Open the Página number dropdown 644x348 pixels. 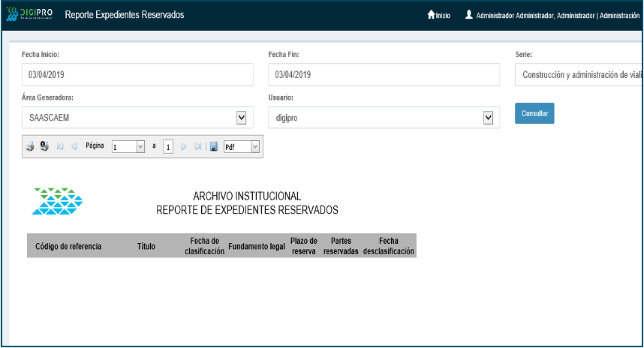(x=140, y=147)
